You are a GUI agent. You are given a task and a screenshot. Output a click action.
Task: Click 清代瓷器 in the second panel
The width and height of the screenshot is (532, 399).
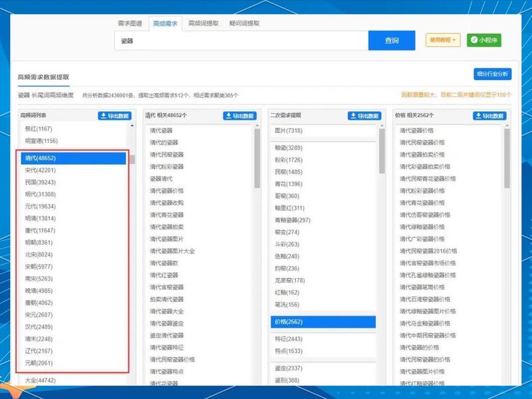click(161, 130)
